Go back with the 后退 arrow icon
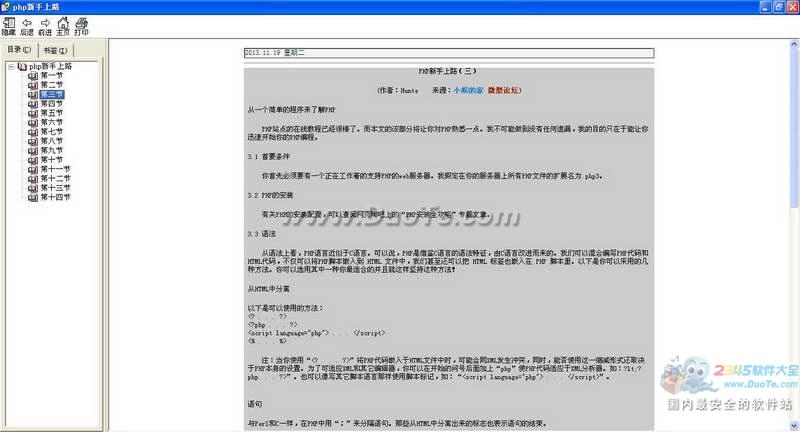800x432 pixels. click(x=27, y=27)
